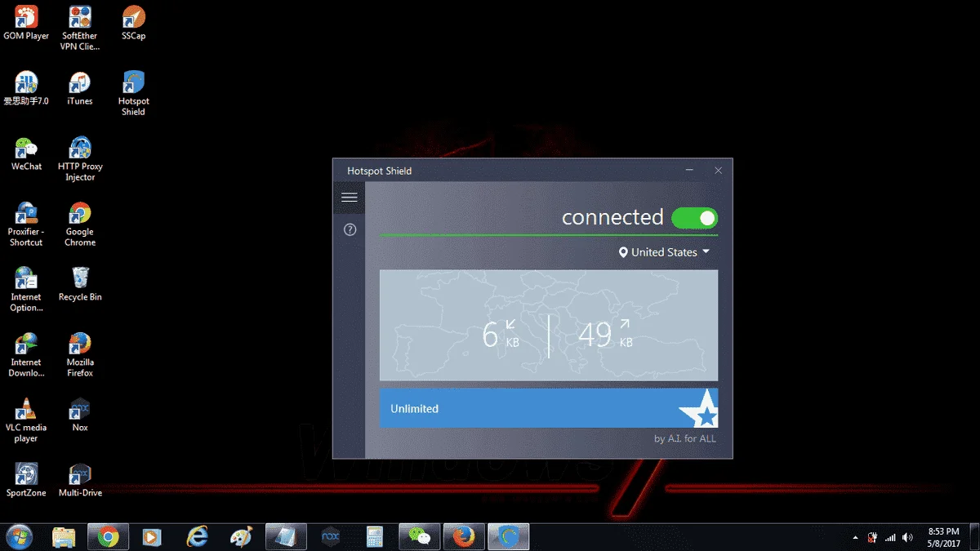Select the iTunes desktop icon

click(80, 88)
